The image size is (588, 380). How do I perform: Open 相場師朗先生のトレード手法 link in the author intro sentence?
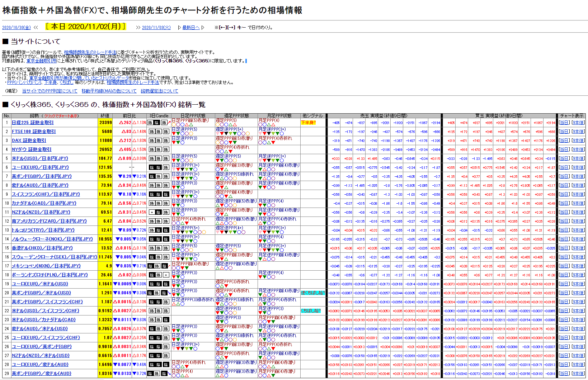coord(90,52)
